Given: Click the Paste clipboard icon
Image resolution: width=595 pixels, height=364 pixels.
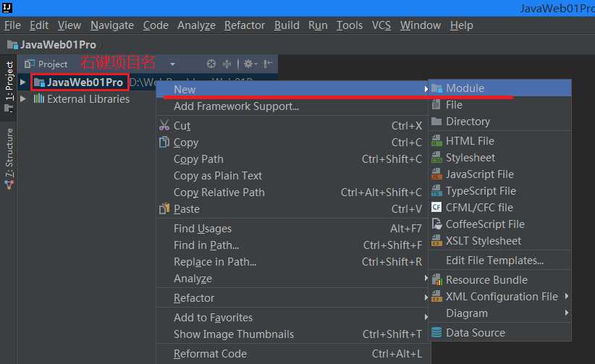Looking at the screenshot, I should pyautogui.click(x=164, y=208).
